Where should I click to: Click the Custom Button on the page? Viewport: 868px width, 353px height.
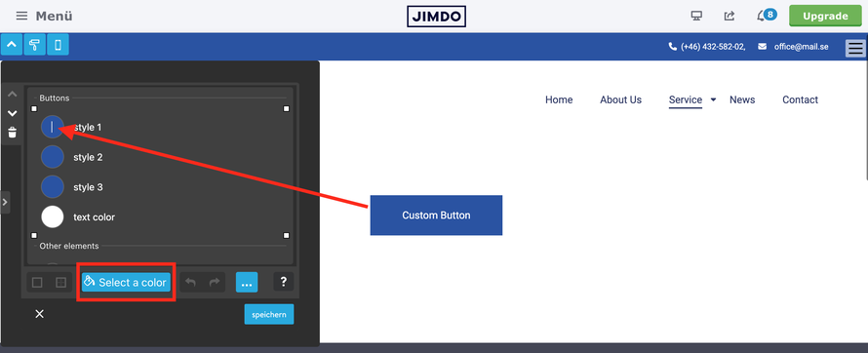point(436,216)
